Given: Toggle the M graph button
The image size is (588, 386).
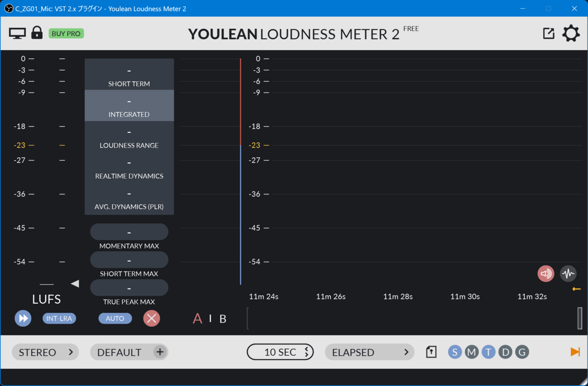Looking at the screenshot, I should click(471, 352).
